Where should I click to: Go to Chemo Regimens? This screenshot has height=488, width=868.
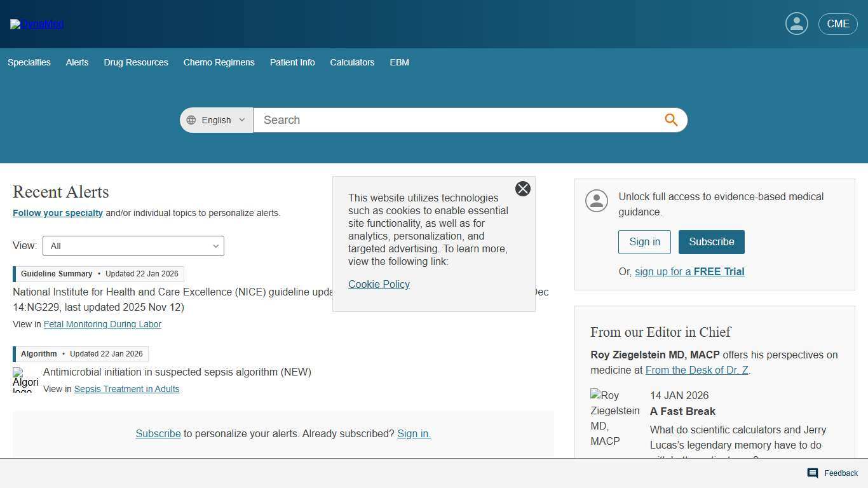219,62
